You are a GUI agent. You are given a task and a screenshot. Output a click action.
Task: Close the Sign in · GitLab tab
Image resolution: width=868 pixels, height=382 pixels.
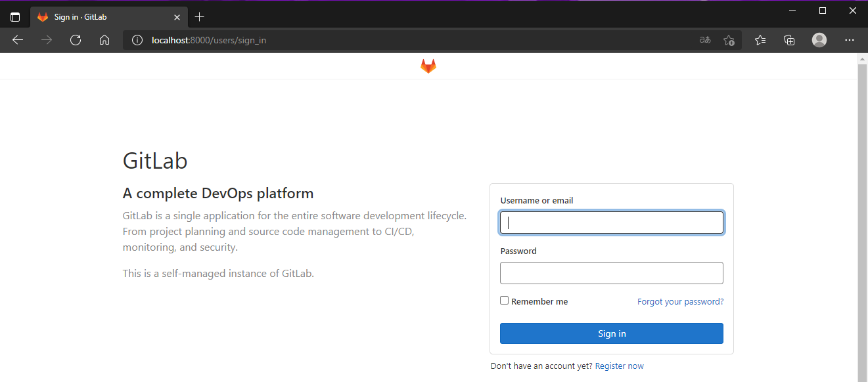pyautogui.click(x=177, y=17)
